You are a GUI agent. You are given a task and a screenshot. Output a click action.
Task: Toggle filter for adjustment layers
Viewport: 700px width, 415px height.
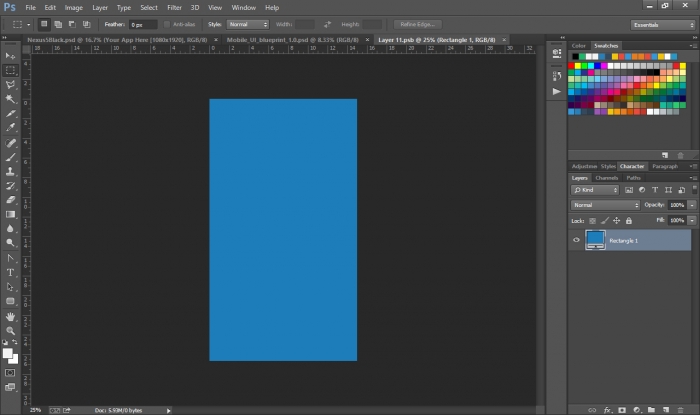[642, 190]
